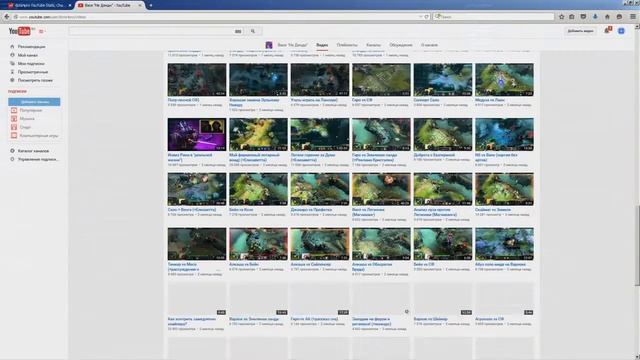The height and width of the screenshot is (360, 640).
Task: Open the Firefox hamburger menu
Action: pos(633,17)
